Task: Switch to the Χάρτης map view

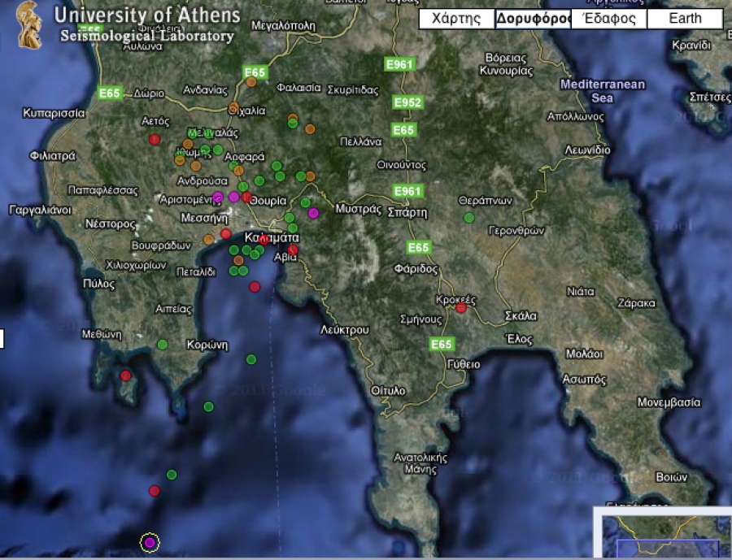Action: tap(456, 20)
